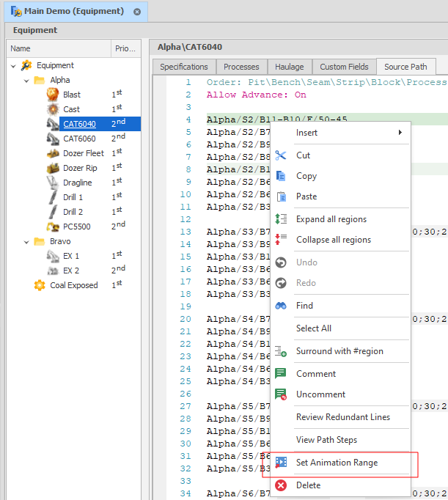Click the EX 1 excavator icon
The width and height of the screenshot is (448, 500).
click(x=53, y=256)
